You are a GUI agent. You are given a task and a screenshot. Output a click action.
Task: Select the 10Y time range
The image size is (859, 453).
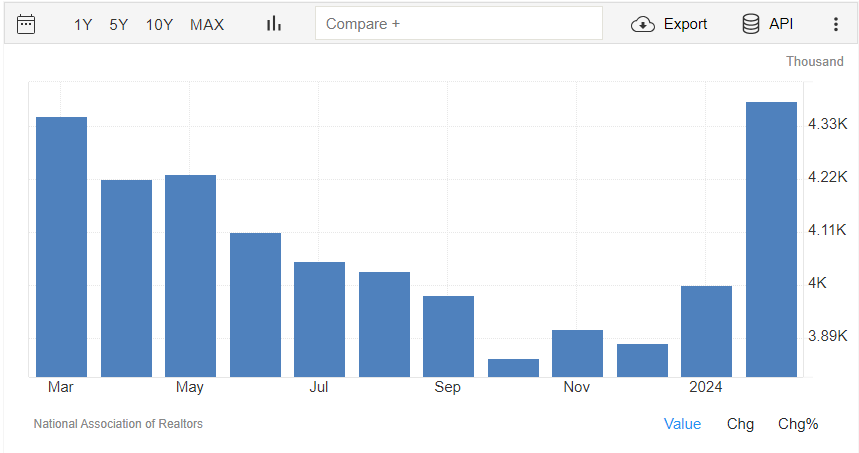(159, 25)
